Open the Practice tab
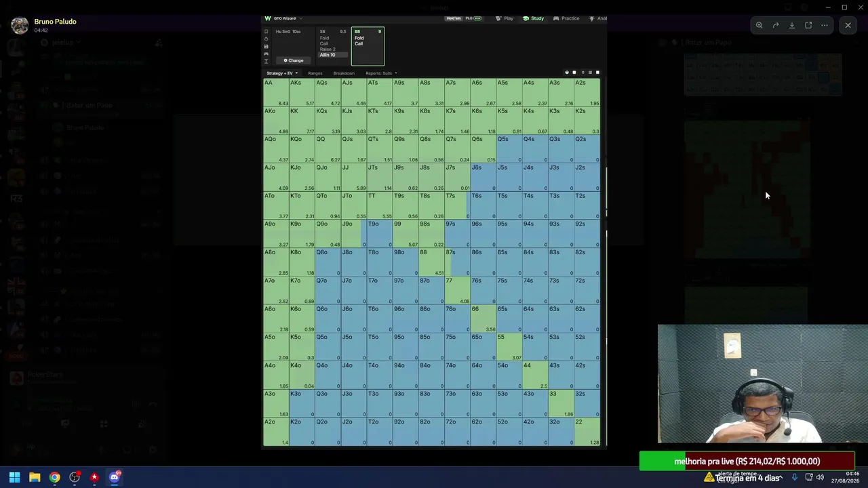The image size is (868, 488). (x=566, y=18)
